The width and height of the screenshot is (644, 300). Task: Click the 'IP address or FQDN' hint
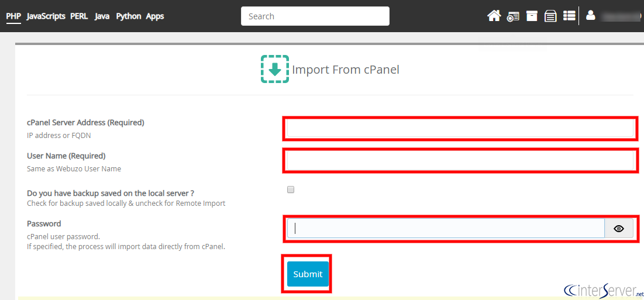click(x=58, y=136)
